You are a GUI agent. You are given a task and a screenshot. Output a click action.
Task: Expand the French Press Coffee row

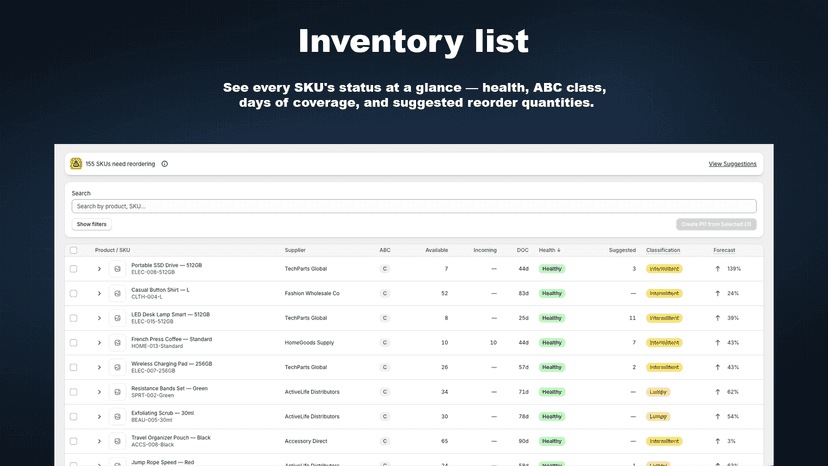click(99, 343)
